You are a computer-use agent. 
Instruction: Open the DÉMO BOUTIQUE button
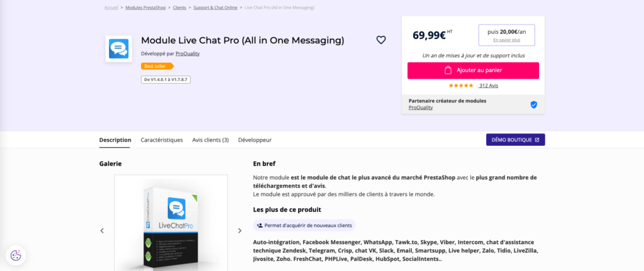tap(515, 140)
